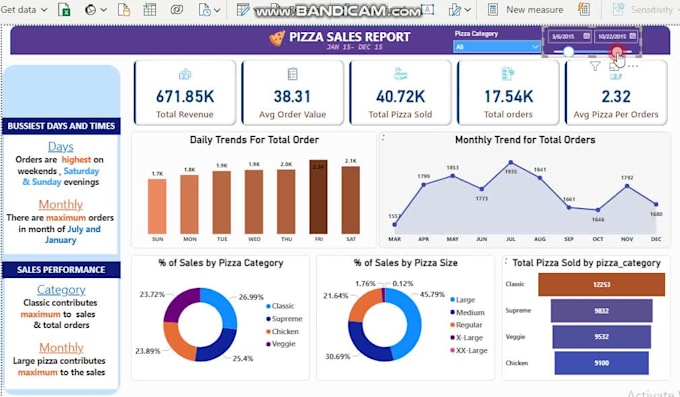Select the FRI bar in daily trends

tap(319, 197)
